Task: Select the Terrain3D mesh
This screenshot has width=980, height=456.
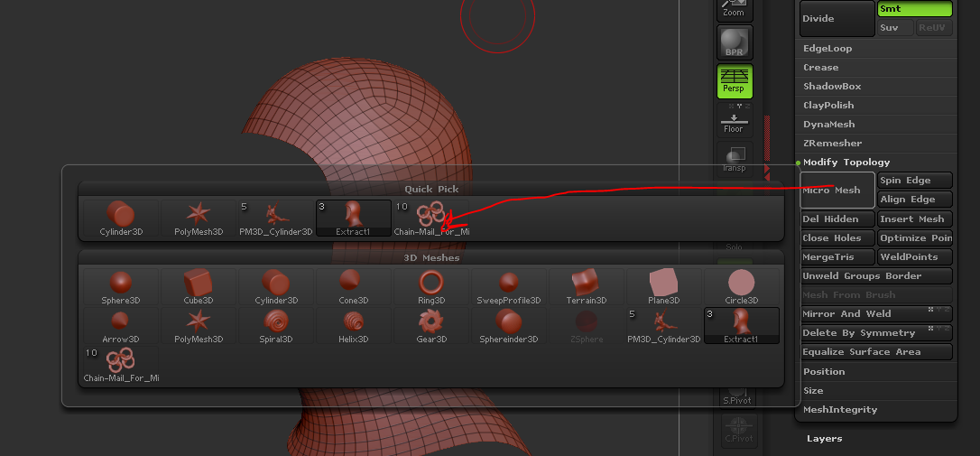Action: point(587,287)
